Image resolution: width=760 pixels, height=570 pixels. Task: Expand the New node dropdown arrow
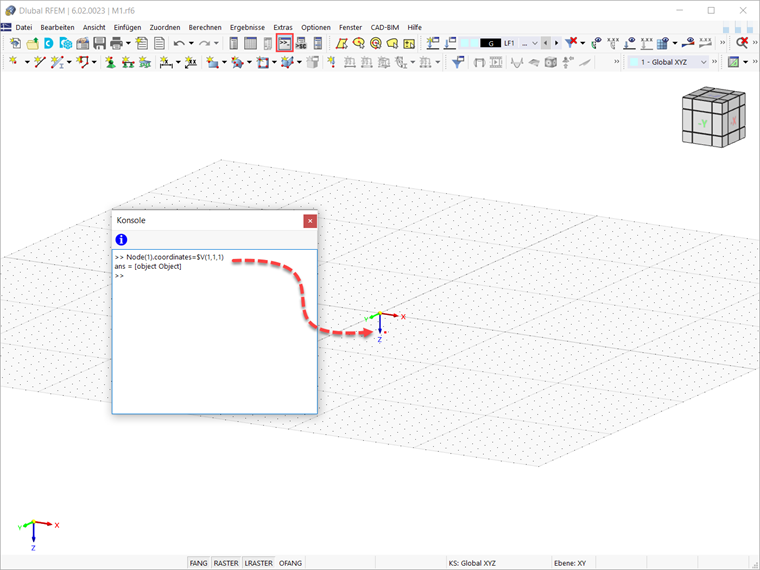27,62
